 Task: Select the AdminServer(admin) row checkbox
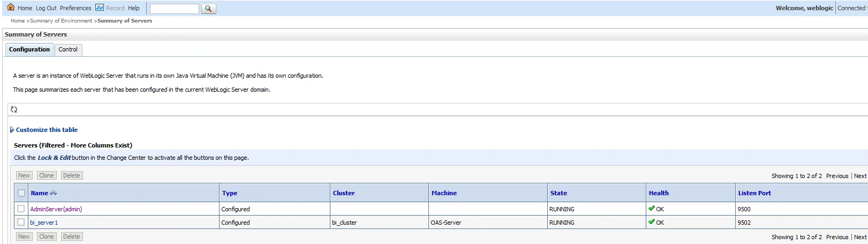click(x=21, y=209)
